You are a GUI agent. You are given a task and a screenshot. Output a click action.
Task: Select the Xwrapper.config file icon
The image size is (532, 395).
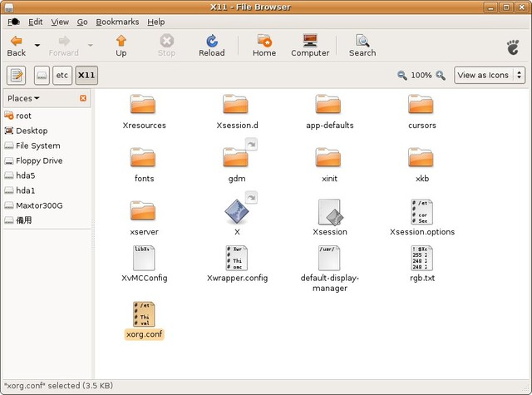tap(236, 258)
